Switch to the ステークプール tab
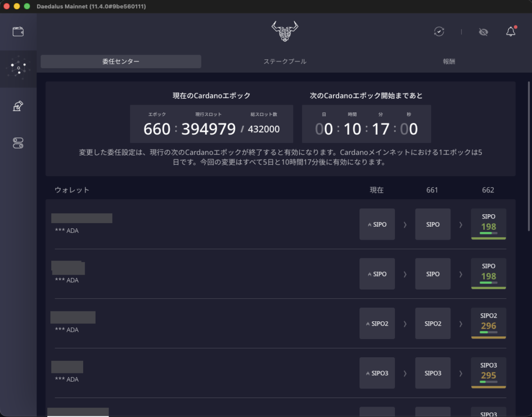The width and height of the screenshot is (532, 417). [x=285, y=61]
